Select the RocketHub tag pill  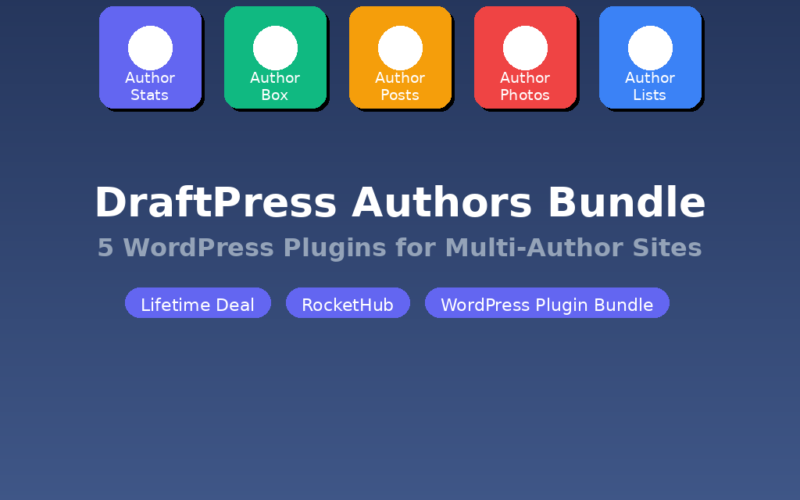[x=348, y=303]
